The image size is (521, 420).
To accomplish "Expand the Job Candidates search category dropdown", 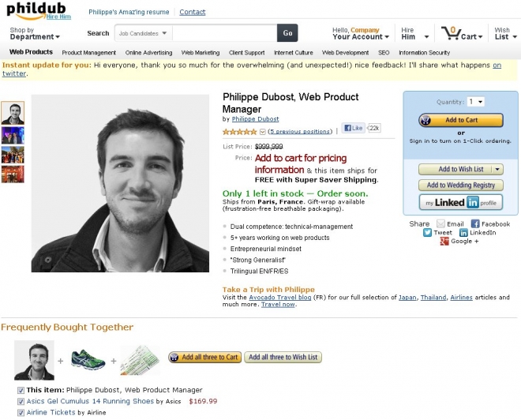I will tap(143, 33).
